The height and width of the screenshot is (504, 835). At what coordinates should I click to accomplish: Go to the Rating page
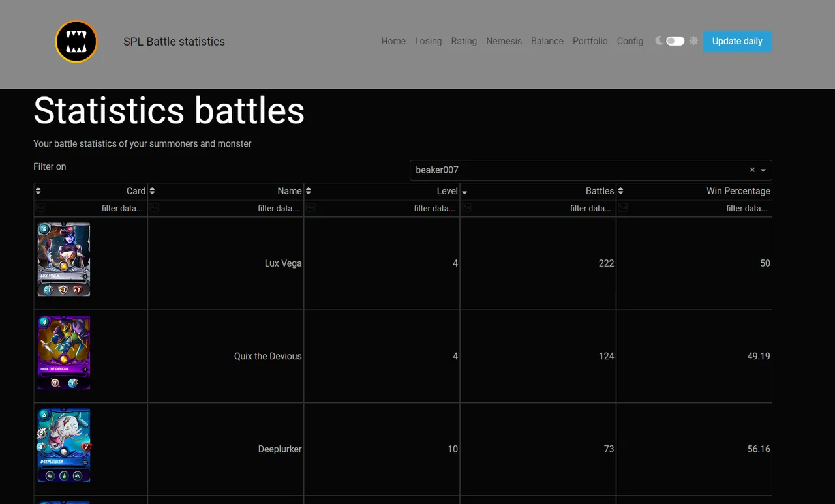point(464,41)
